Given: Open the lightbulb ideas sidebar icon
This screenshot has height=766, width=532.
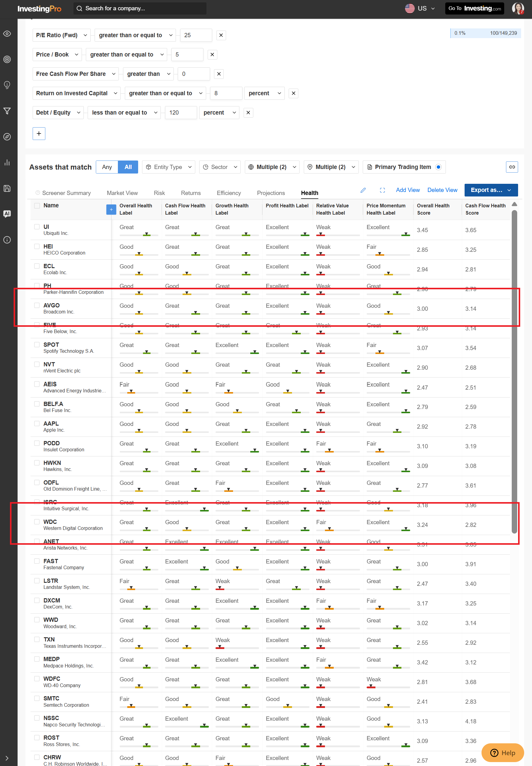Looking at the screenshot, I should point(7,85).
